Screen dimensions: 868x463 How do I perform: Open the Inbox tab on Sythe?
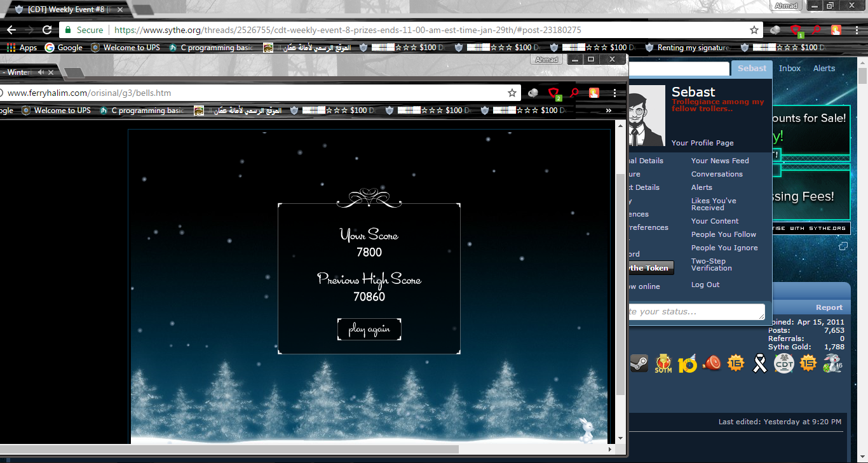(790, 69)
